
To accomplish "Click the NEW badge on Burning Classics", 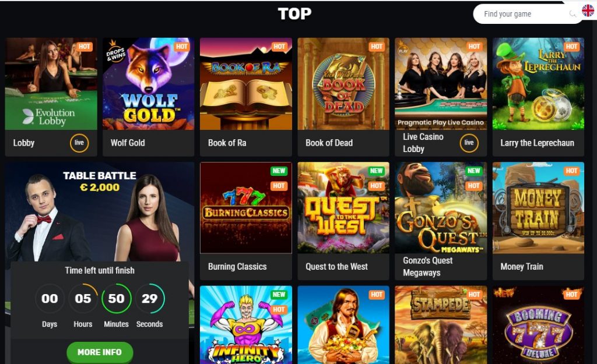I will pyautogui.click(x=279, y=171).
